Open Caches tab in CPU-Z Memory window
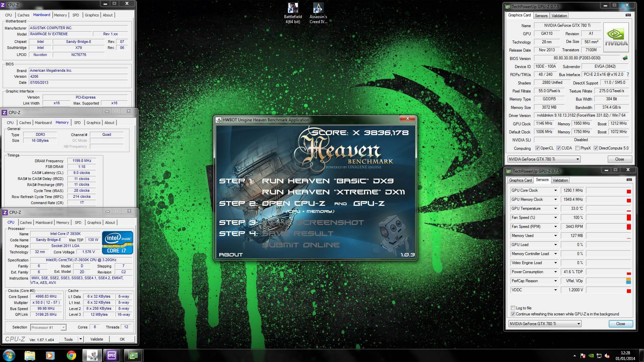644x362 pixels. click(x=25, y=123)
